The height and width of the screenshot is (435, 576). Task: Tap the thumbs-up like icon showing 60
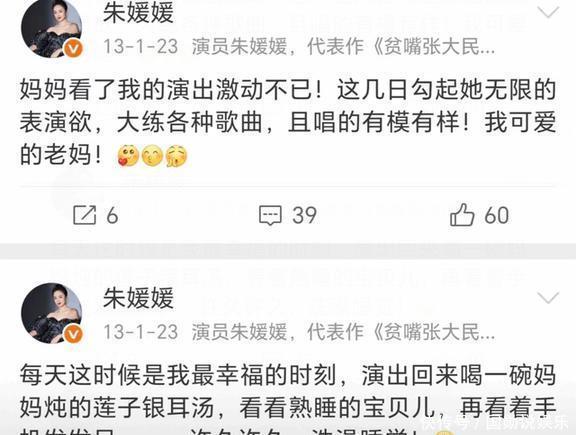462,214
